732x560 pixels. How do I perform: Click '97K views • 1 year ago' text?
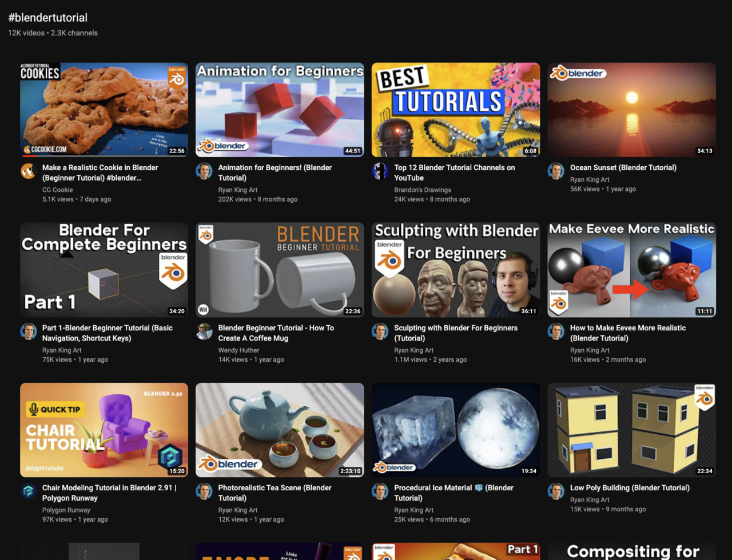pos(75,519)
